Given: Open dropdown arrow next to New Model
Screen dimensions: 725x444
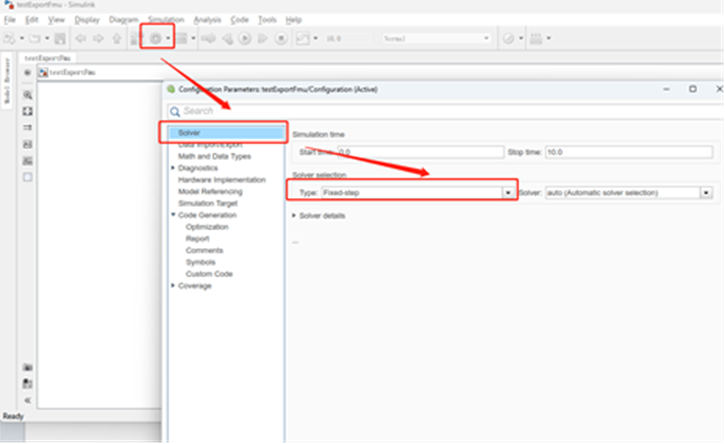Looking at the screenshot, I should (x=22, y=38).
